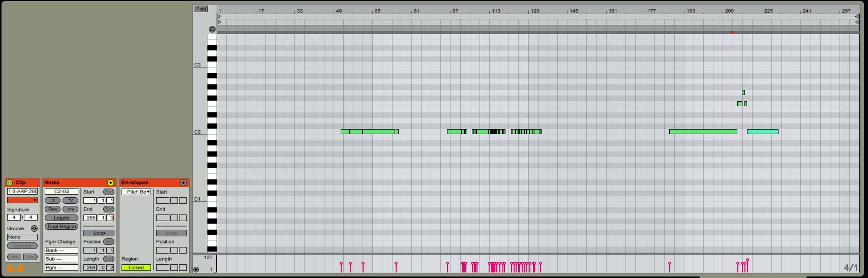Click the signature numerator field
Screen dimensions: 868x278
14,217
